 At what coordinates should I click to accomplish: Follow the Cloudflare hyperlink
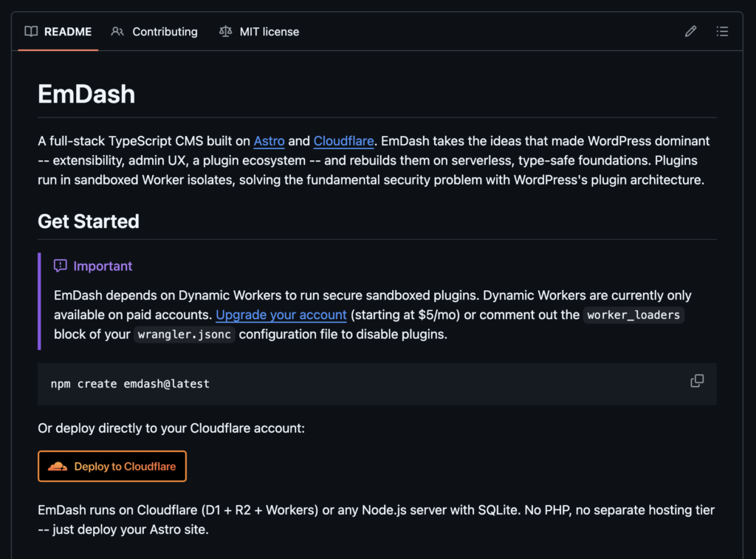point(343,141)
